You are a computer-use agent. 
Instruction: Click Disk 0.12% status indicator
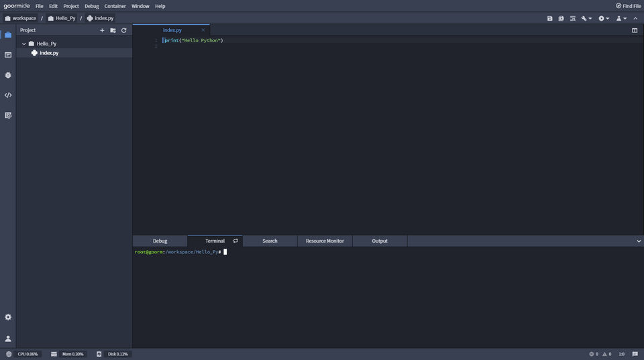(118, 354)
